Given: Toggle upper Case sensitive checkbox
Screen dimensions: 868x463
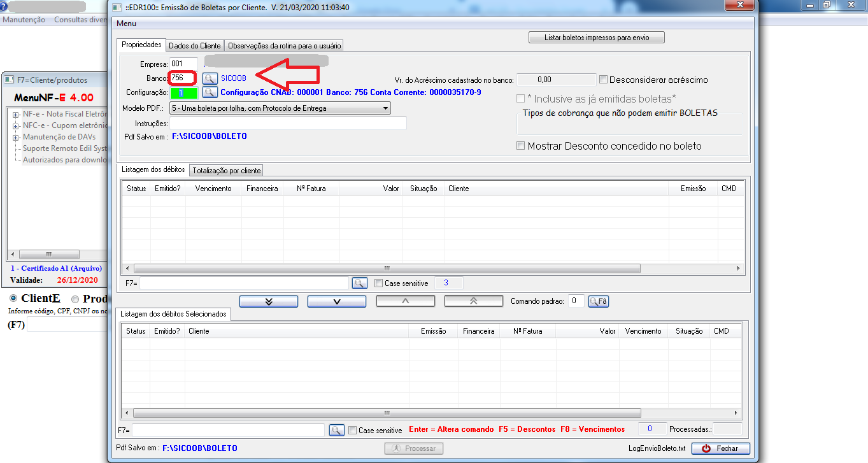Looking at the screenshot, I should [x=379, y=283].
